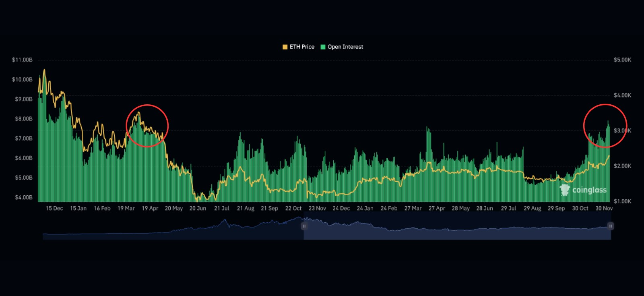Image resolution: width=644 pixels, height=296 pixels.
Task: Click the 20 Jun date label
Action: (x=198, y=209)
